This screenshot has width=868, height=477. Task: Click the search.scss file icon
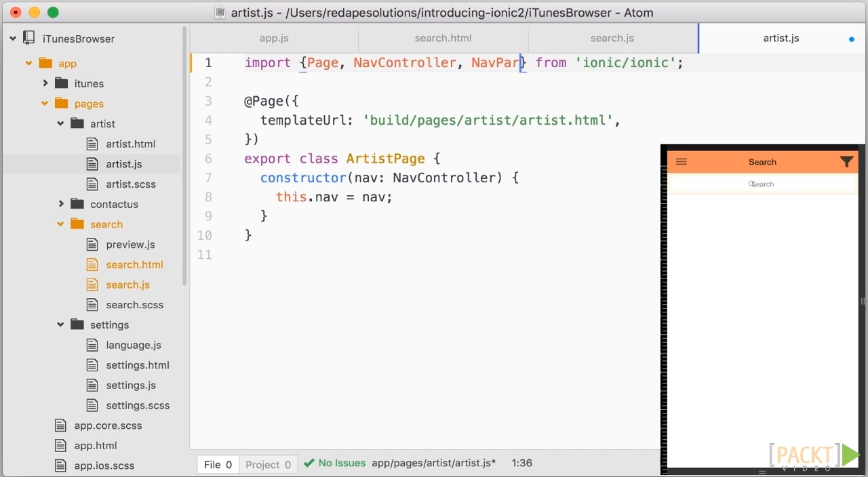pos(93,304)
